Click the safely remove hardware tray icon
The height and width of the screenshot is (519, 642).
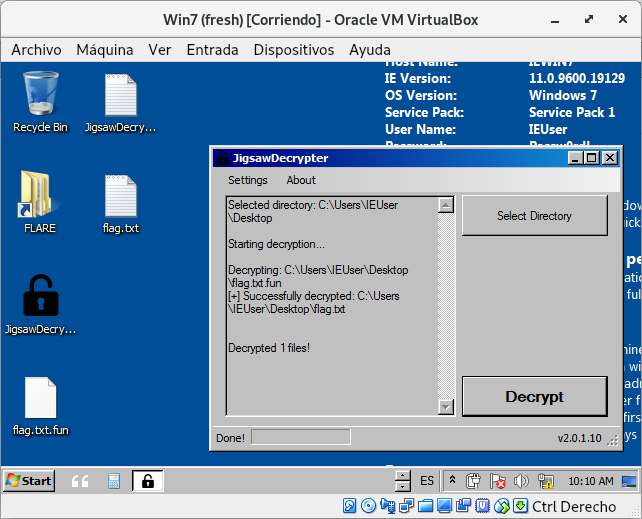pos(473,481)
